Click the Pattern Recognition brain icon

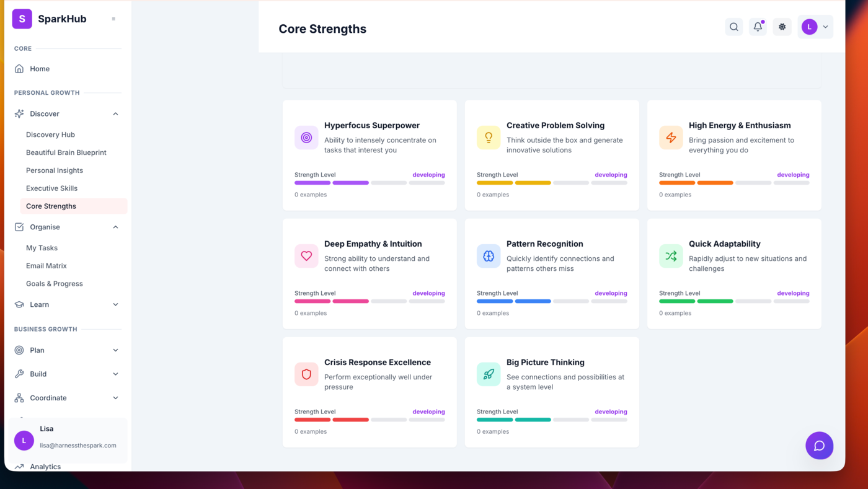[489, 256]
